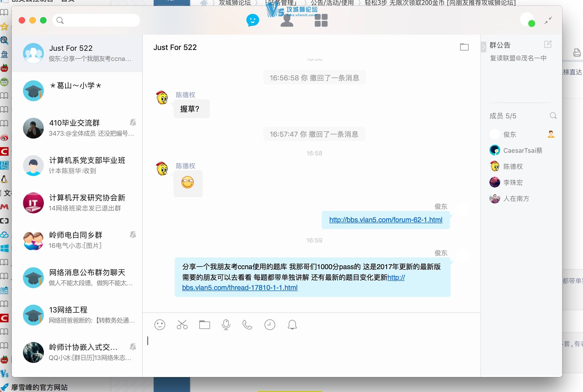Start voice message with microphone icon
The image size is (583, 392).
pyautogui.click(x=226, y=325)
